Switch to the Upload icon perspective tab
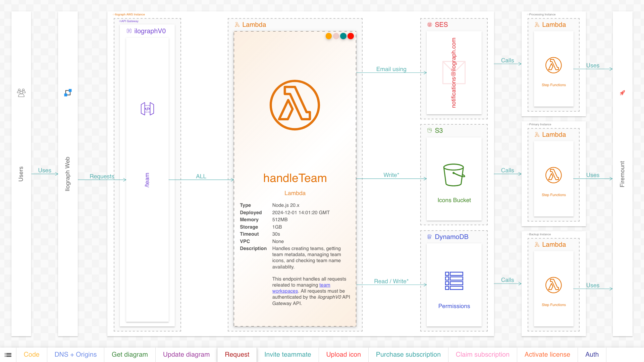The width and height of the screenshot is (644, 362). click(x=343, y=355)
